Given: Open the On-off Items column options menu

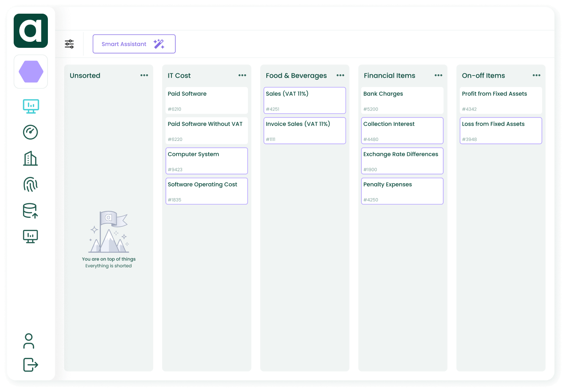Looking at the screenshot, I should [537, 76].
